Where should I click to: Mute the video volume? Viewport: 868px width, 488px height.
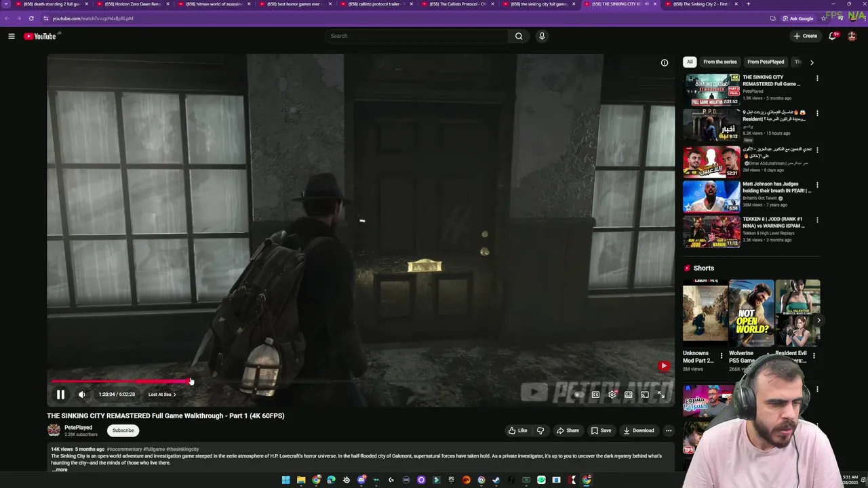[x=82, y=394]
